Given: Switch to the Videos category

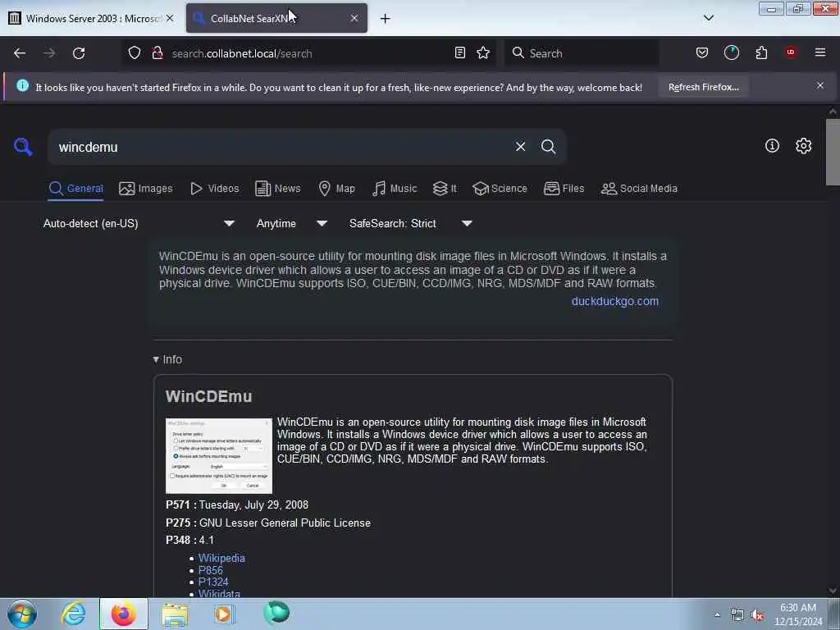Looking at the screenshot, I should pyautogui.click(x=214, y=189).
